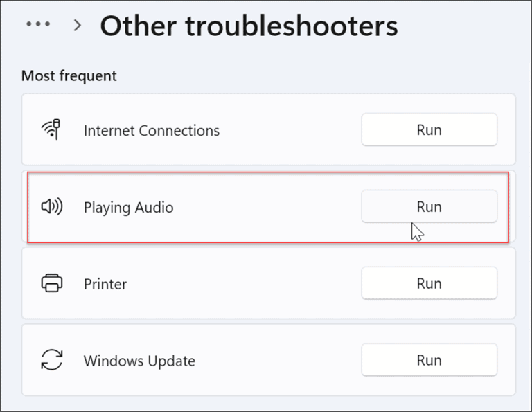
Task: Click the Playing Audio speaker icon
Action: point(51,206)
